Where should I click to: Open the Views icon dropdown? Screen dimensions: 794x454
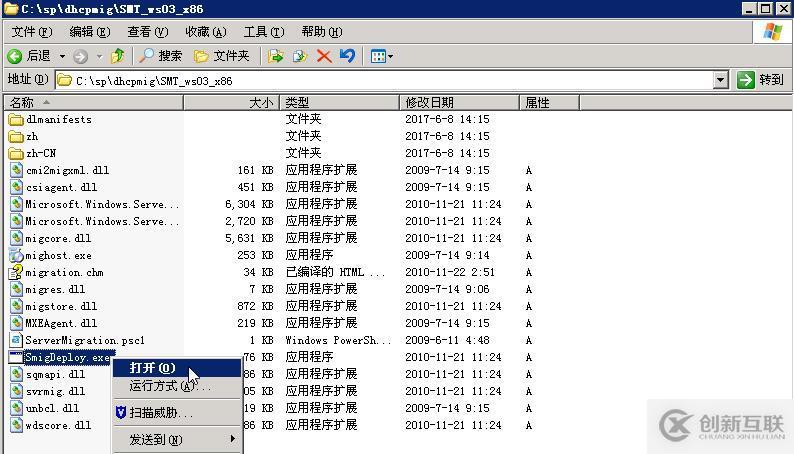(381, 56)
